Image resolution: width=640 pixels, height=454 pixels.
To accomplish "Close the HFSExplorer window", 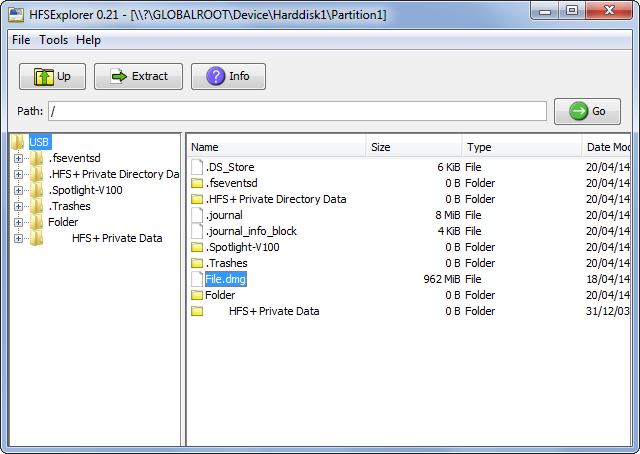I will pyautogui.click(x=609, y=11).
